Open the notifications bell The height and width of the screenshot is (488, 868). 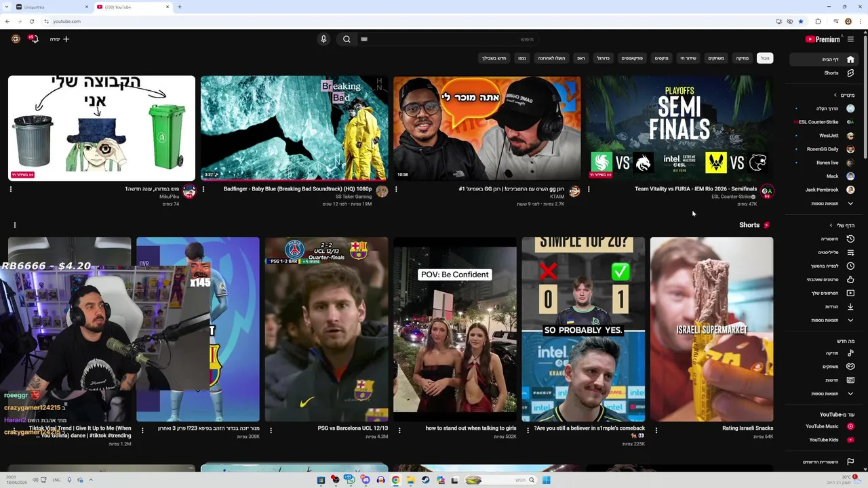pyautogui.click(x=33, y=39)
